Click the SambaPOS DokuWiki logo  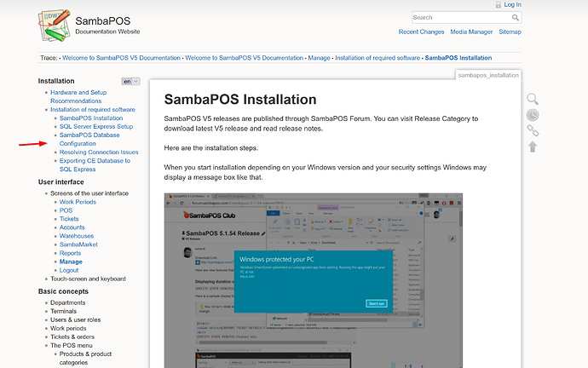coord(54,26)
